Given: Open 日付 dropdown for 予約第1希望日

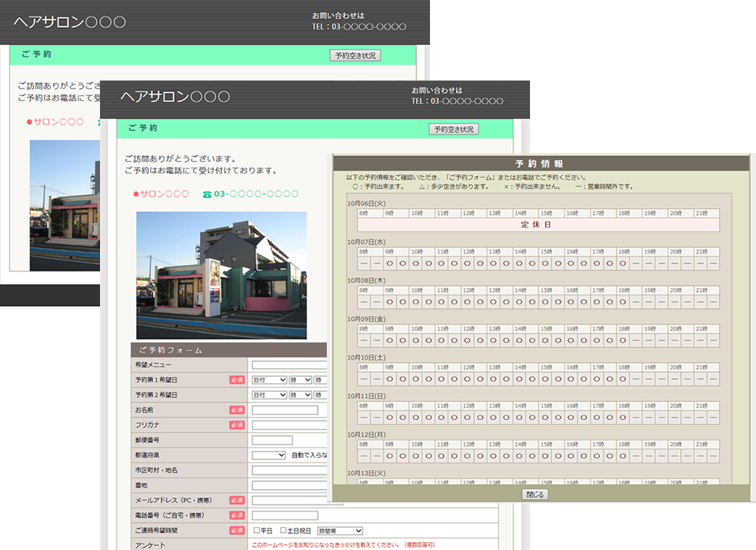Looking at the screenshot, I should coord(269,380).
